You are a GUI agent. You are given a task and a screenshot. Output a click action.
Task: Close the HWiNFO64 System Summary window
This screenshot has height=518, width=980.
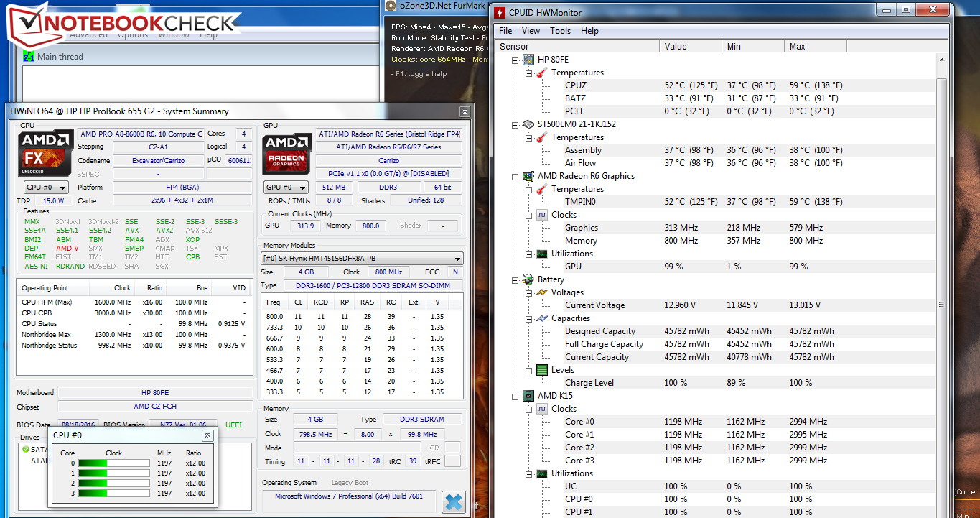click(465, 111)
